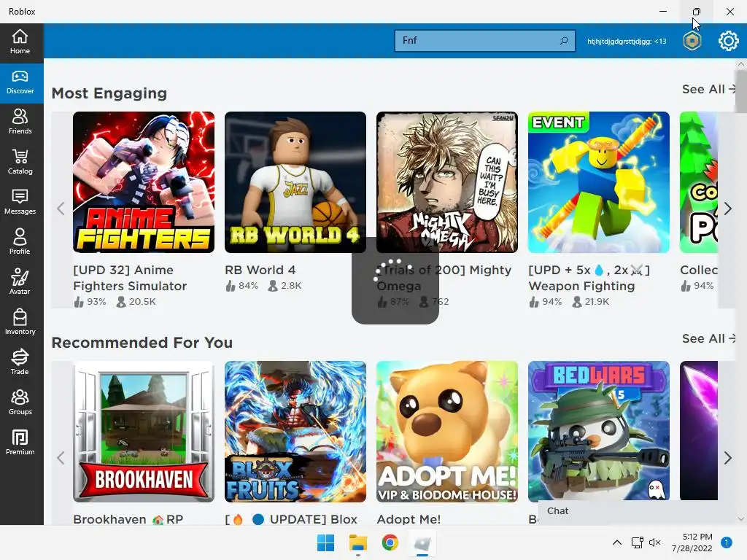Show previous Most Engaging games arrow

61,209
